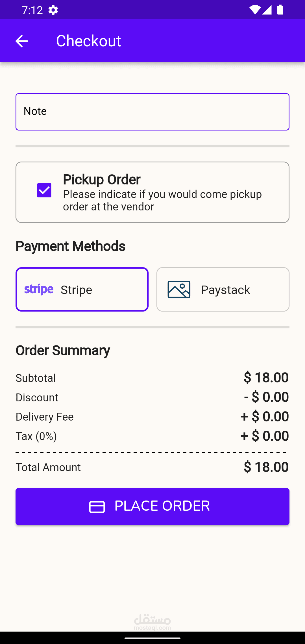
Task: Tap the battery status icon
Action: 280,10
